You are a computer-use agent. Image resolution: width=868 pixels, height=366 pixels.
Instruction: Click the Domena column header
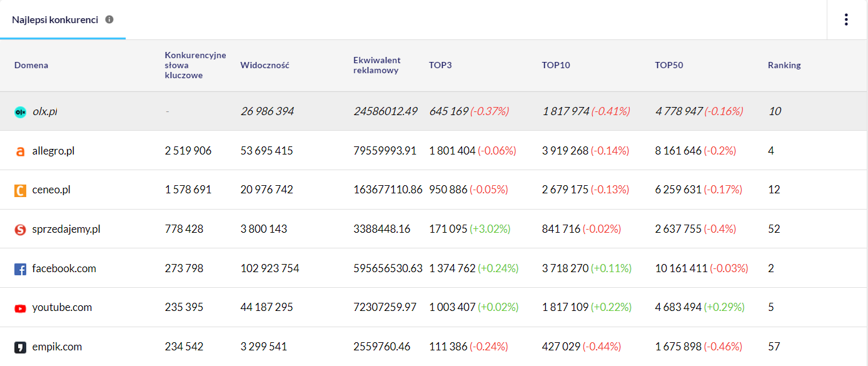[x=31, y=66]
